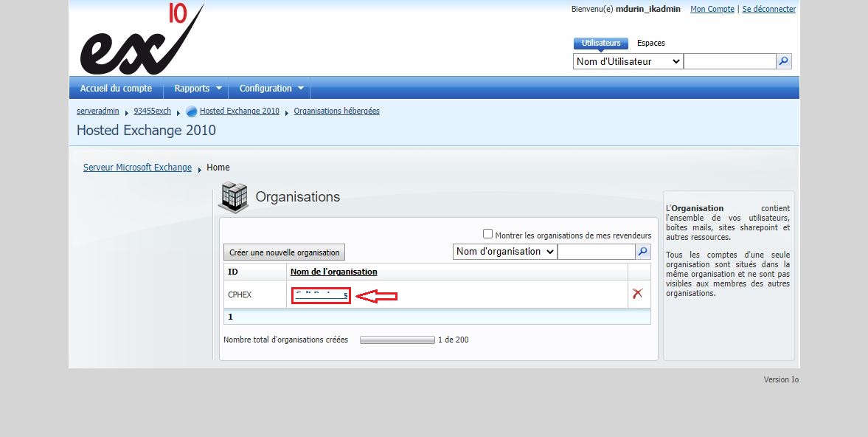Click Se déconnecter to log out
The height and width of the screenshot is (437, 868).
pyautogui.click(x=769, y=9)
